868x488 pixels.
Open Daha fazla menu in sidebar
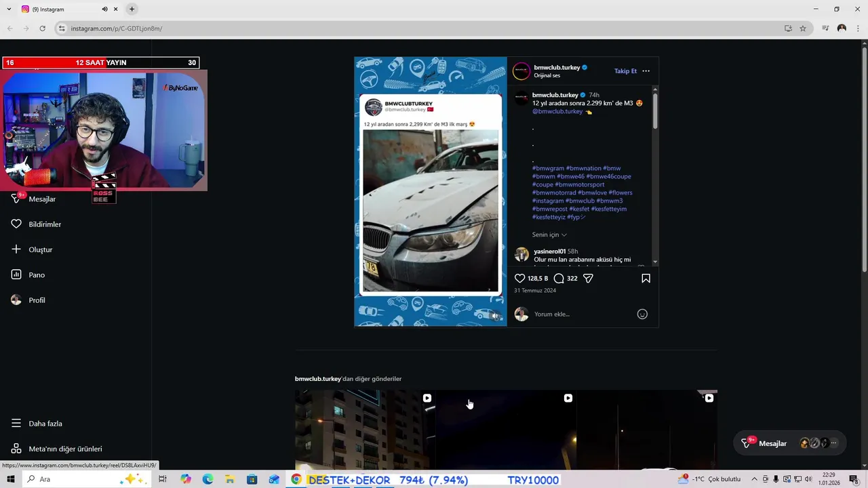37,424
